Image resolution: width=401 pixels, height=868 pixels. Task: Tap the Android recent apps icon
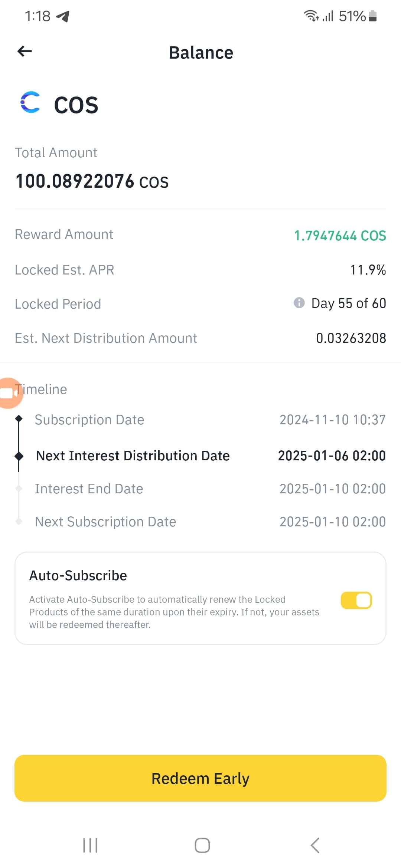click(x=90, y=845)
